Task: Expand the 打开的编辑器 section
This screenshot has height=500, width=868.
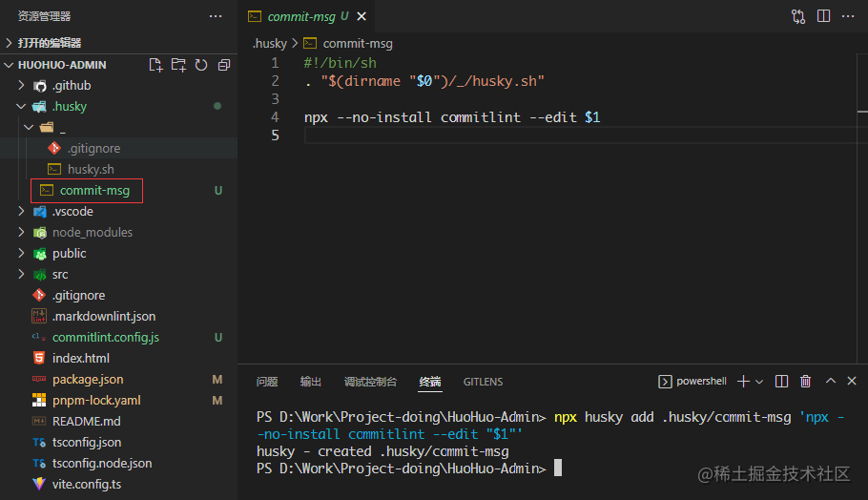Action: [x=118, y=43]
